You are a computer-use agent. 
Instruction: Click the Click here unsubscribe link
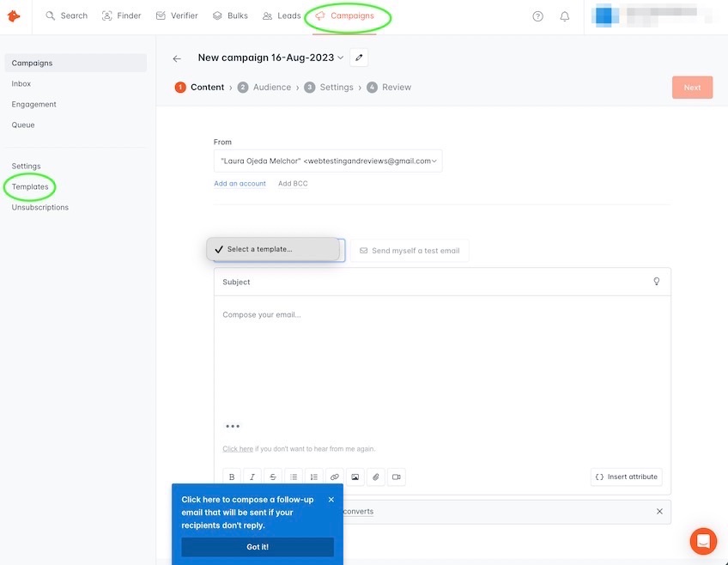pos(238,449)
